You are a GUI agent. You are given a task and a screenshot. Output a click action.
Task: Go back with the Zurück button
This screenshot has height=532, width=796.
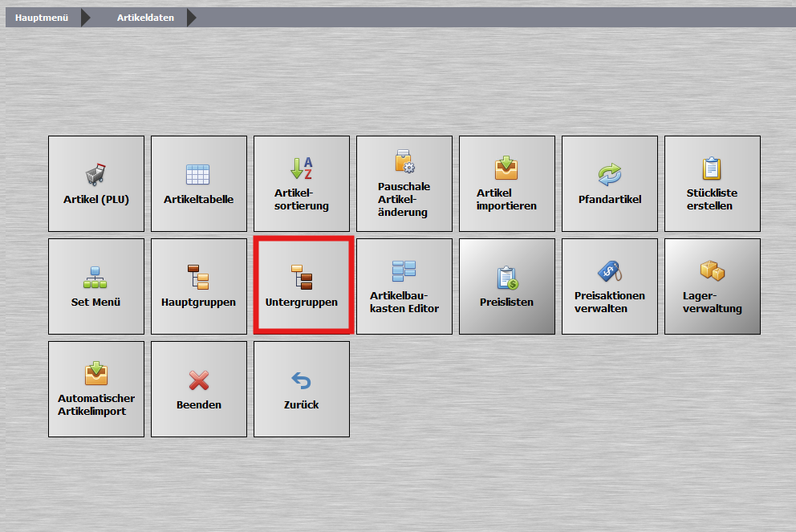coord(302,389)
